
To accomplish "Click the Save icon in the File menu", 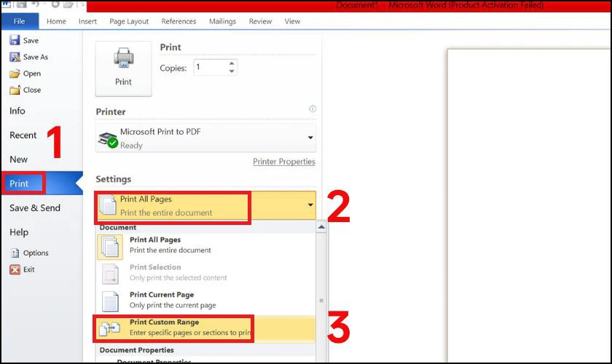I will point(15,40).
